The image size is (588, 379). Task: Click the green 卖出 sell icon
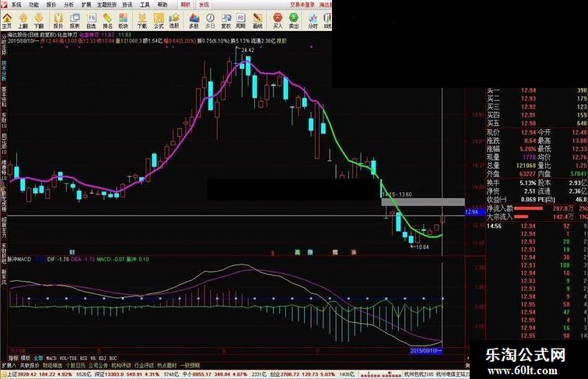tap(294, 21)
